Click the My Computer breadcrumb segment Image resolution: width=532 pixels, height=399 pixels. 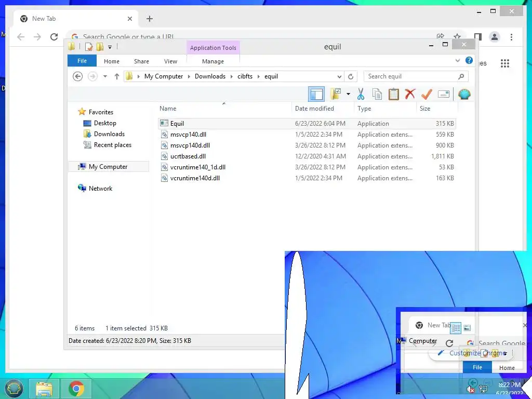[164, 76]
